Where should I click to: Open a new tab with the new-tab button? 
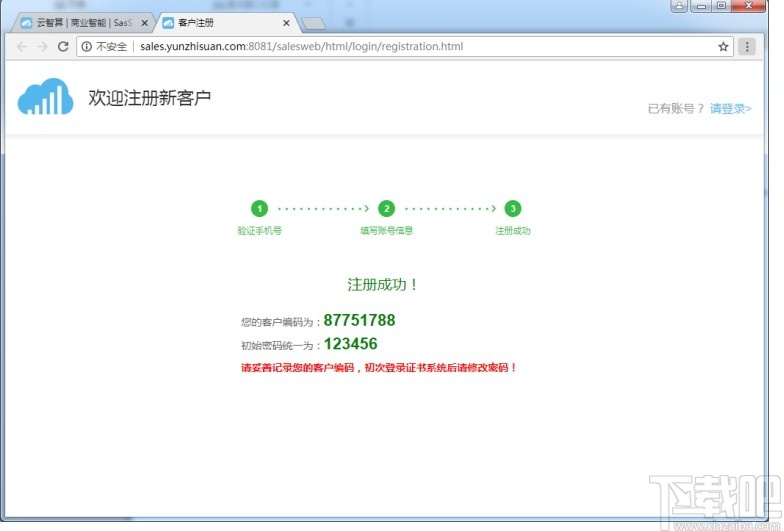click(314, 23)
